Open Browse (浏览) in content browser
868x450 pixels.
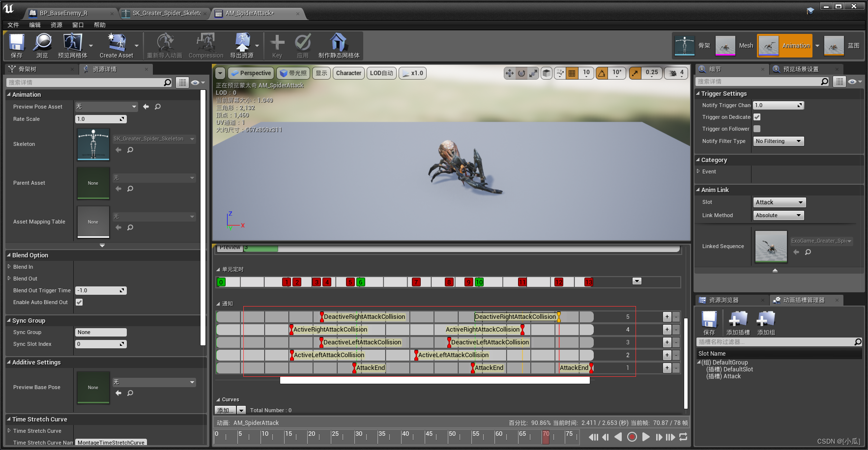click(42, 46)
